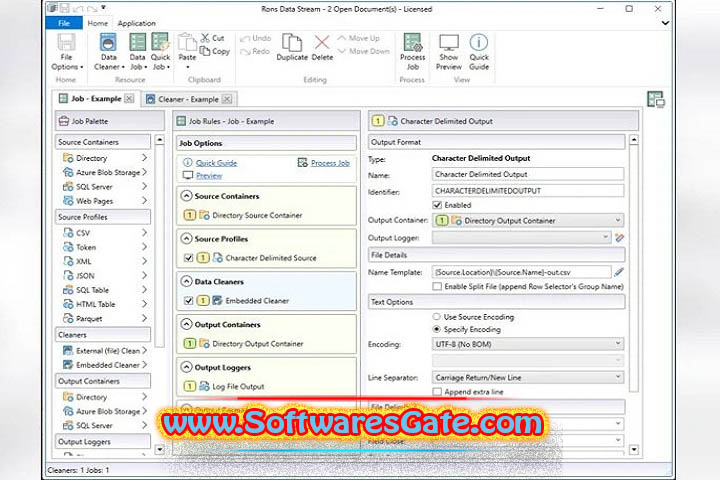Click the Name field in Output Format
This screenshot has width=720, height=480.
(528, 174)
